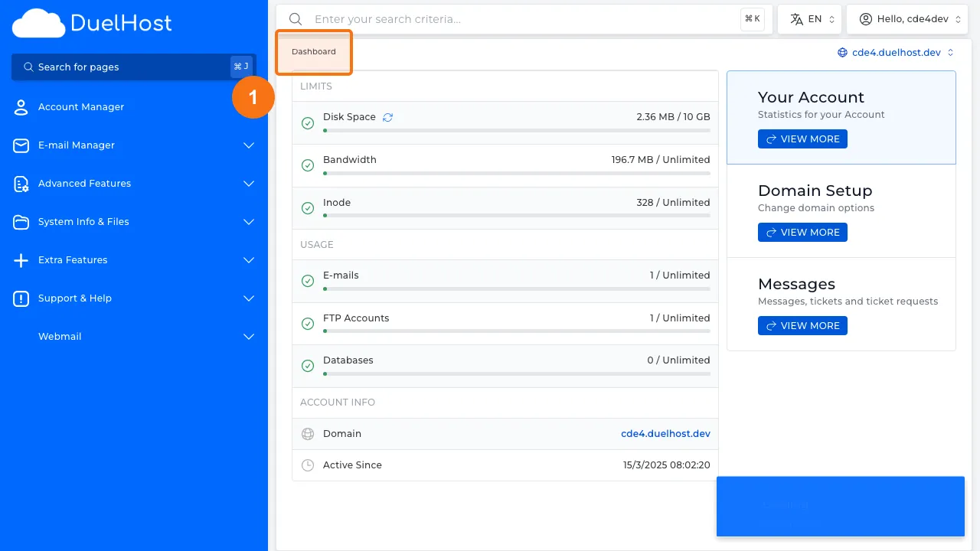This screenshot has width=980, height=551.
Task: Select the Extra Features plus icon
Action: (x=21, y=259)
